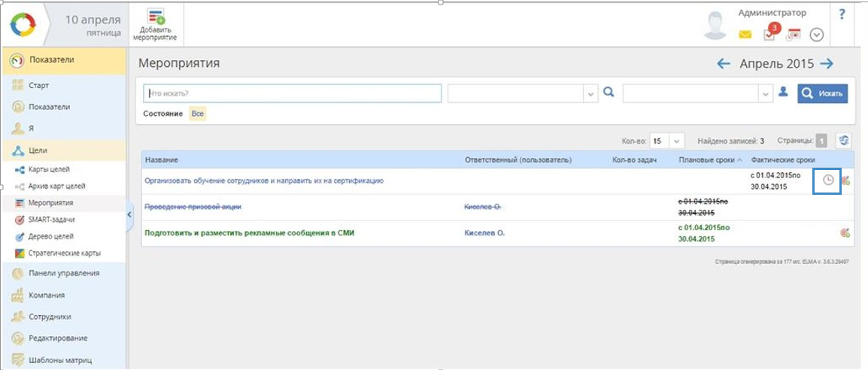Screen dimensions: 868x370
Task: Click the Что искать? search field
Action: click(x=292, y=93)
